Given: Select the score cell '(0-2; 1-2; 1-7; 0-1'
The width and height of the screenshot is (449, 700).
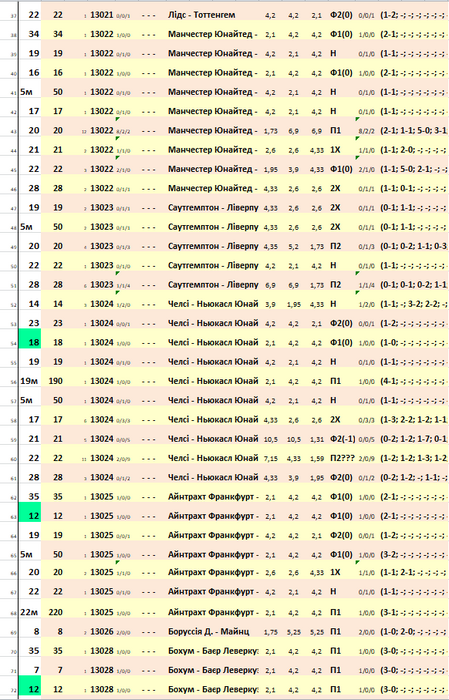Looking at the screenshot, I should point(413,438).
